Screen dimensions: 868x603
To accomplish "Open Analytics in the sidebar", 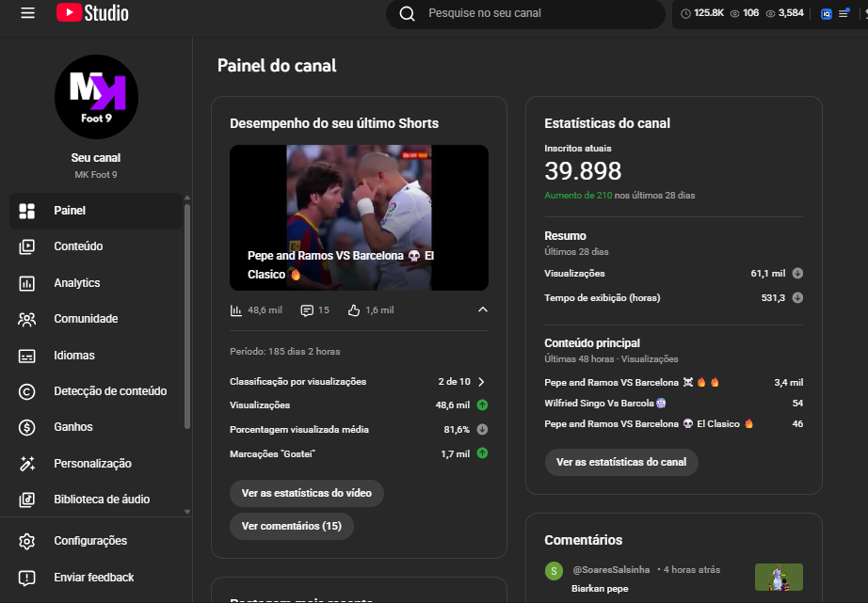I will (76, 283).
